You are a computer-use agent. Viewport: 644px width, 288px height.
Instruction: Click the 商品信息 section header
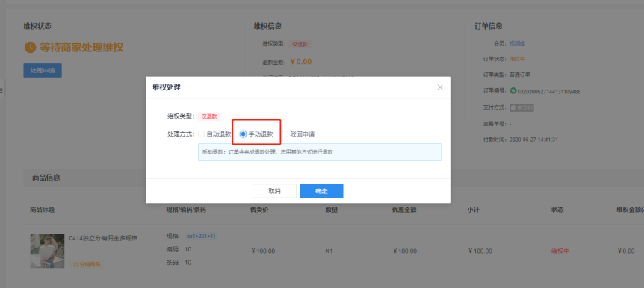coord(46,178)
